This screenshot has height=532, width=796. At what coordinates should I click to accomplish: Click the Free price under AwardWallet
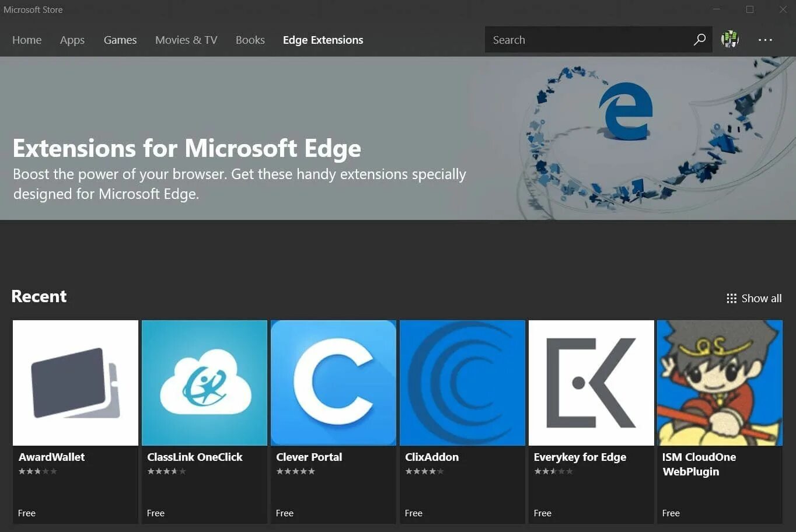coord(27,513)
